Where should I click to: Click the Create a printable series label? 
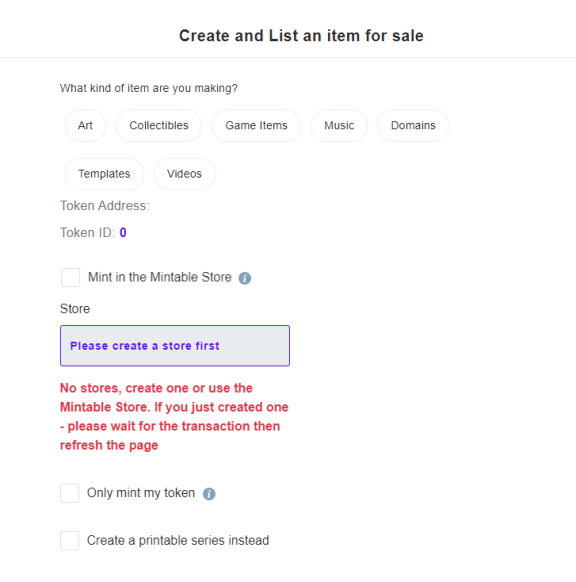[178, 540]
